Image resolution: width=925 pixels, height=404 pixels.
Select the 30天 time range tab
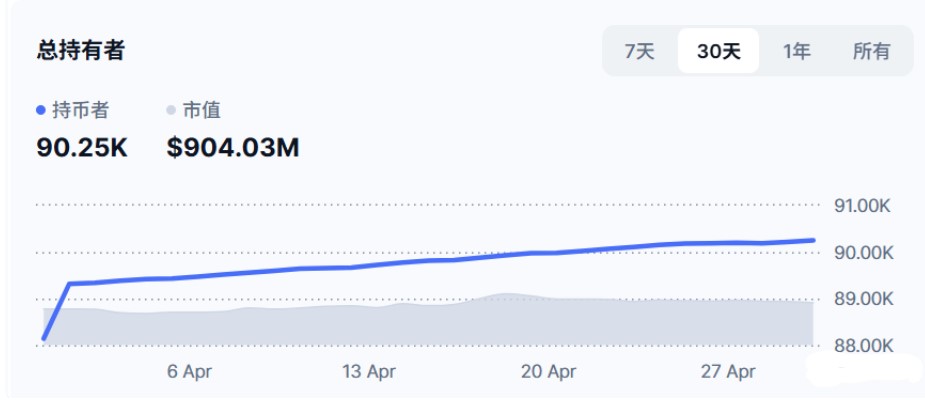(x=718, y=51)
